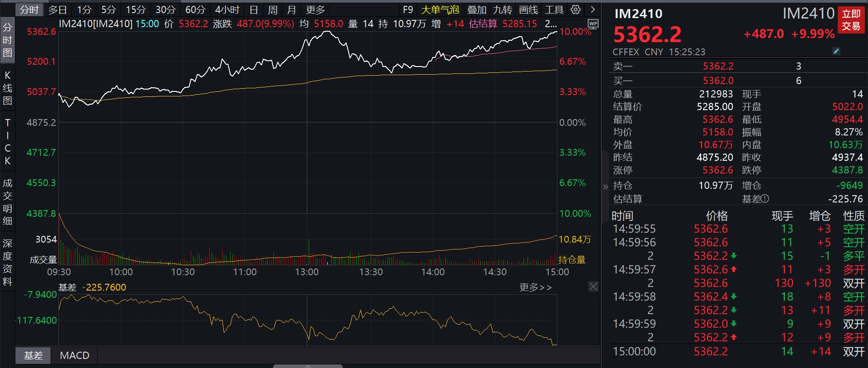
Task: Click the 估结算 label in chart header
Action: [483, 24]
